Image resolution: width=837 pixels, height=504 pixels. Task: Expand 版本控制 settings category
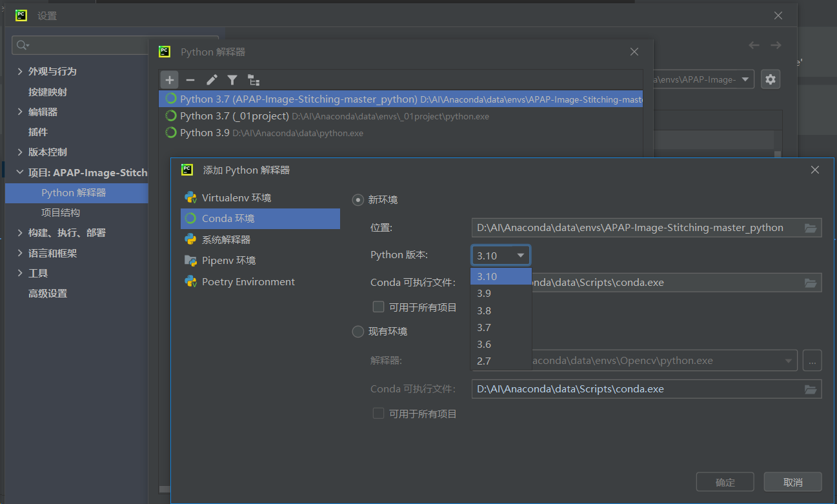(20, 152)
